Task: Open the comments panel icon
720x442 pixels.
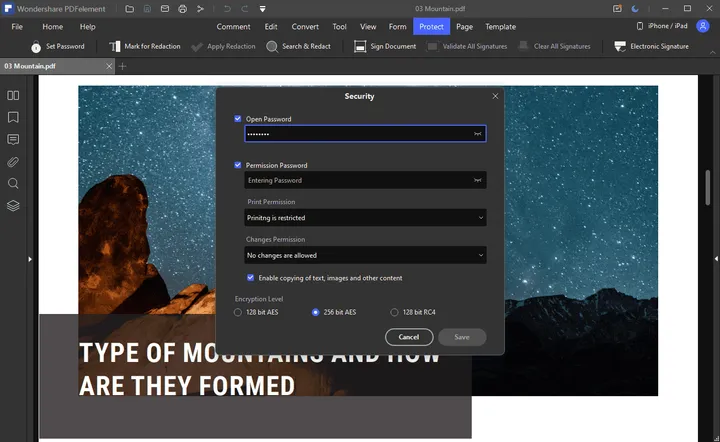Action: point(13,139)
